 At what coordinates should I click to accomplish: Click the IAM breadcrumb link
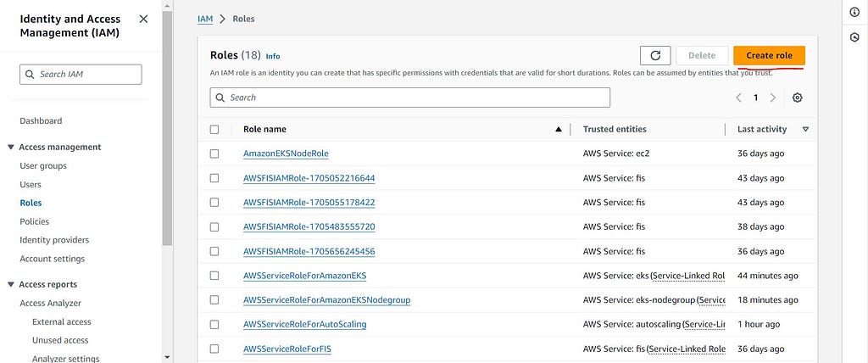[205, 19]
